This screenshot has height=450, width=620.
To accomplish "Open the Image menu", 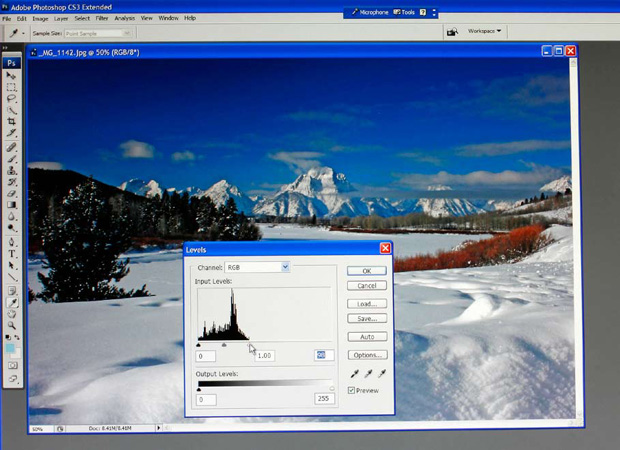I will 40,18.
